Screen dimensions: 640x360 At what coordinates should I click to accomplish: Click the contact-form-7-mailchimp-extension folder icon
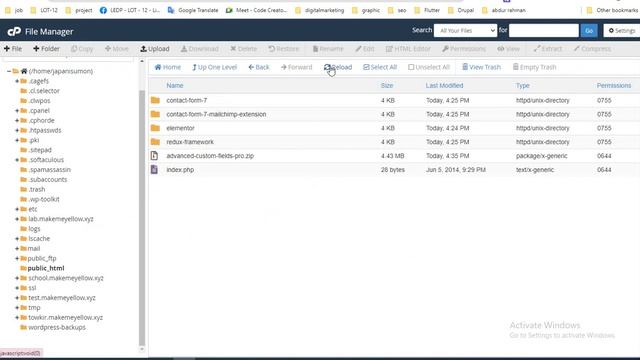click(x=155, y=114)
